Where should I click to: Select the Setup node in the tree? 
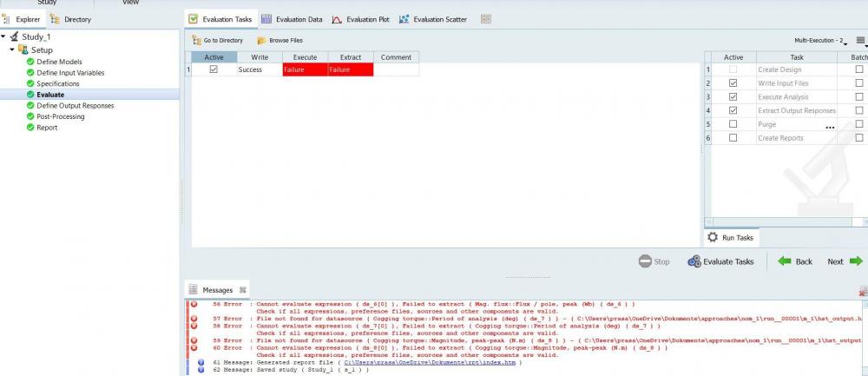[42, 49]
